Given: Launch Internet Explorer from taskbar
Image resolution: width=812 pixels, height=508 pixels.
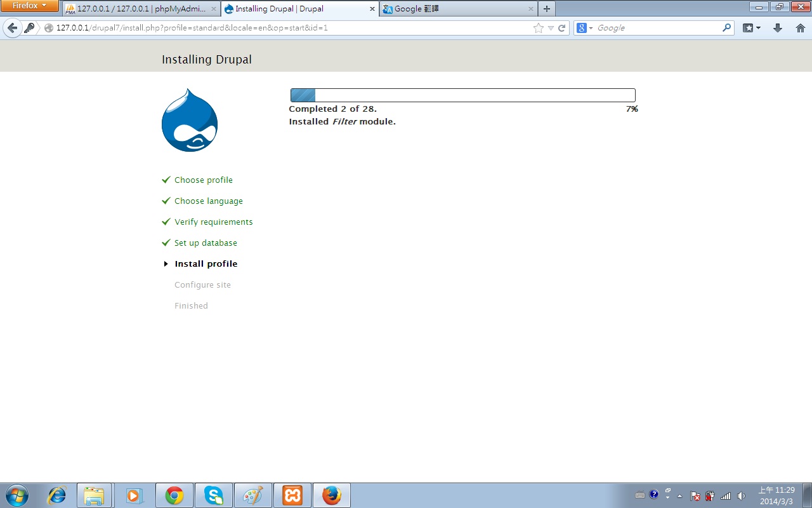Looking at the screenshot, I should click(56, 495).
